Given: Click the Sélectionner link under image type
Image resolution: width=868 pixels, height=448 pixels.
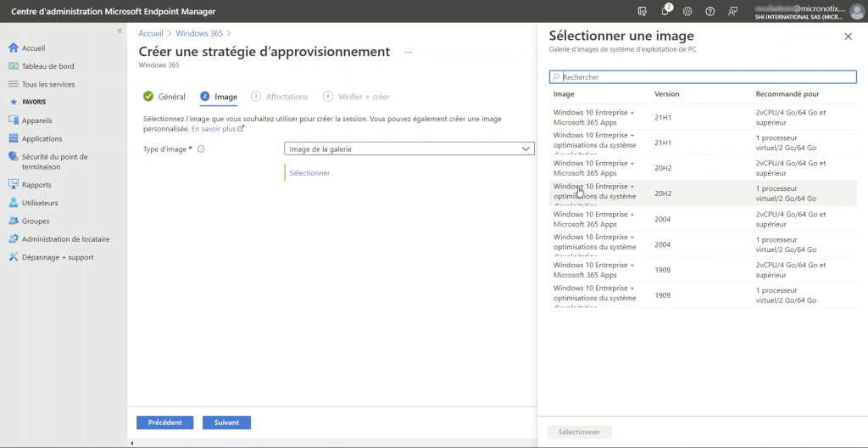Looking at the screenshot, I should 309,173.
